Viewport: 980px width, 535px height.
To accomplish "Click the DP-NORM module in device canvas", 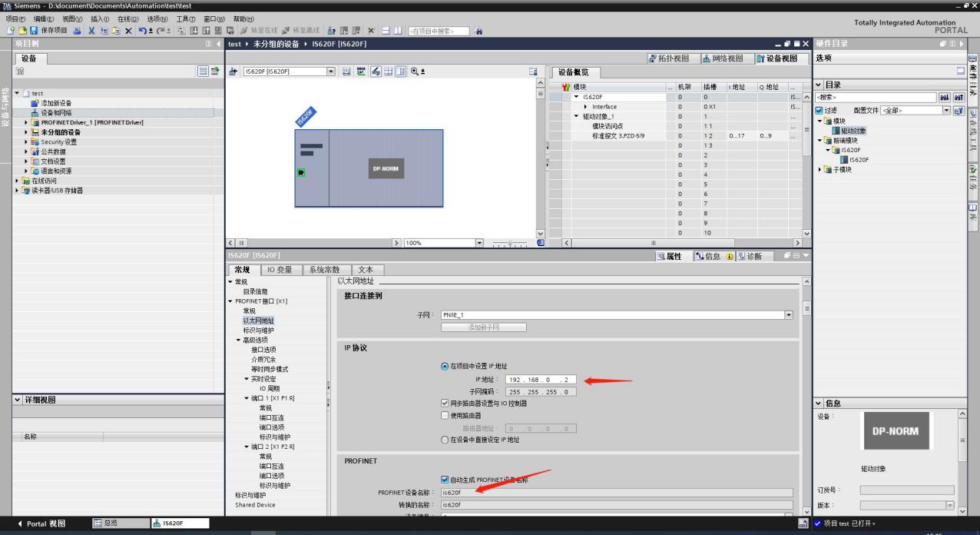I will point(386,168).
